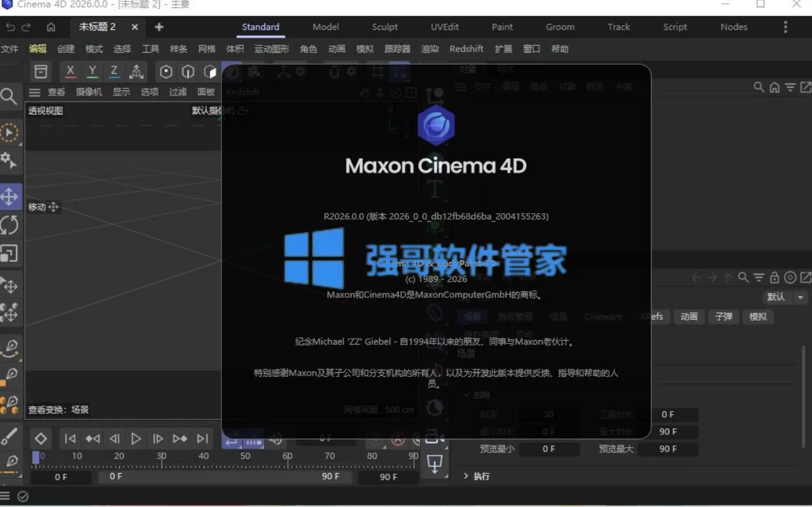Image resolution: width=812 pixels, height=507 pixels.
Task: Open the 动画 attribute tab
Action: point(689,317)
